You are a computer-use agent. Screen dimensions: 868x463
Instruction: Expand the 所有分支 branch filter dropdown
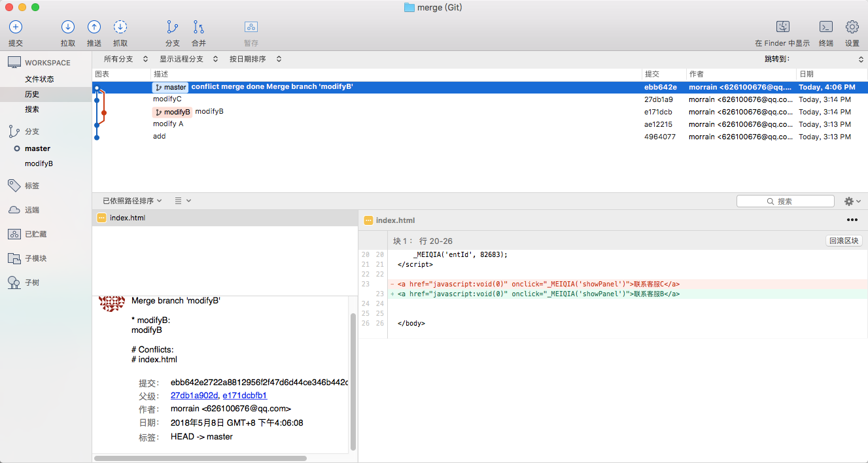(126, 59)
